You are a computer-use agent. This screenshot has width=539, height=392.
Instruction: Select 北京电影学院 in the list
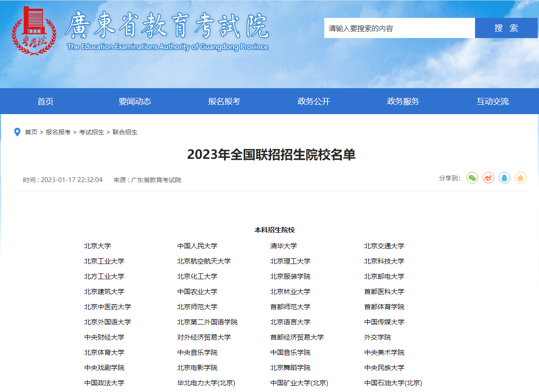[x=197, y=368]
